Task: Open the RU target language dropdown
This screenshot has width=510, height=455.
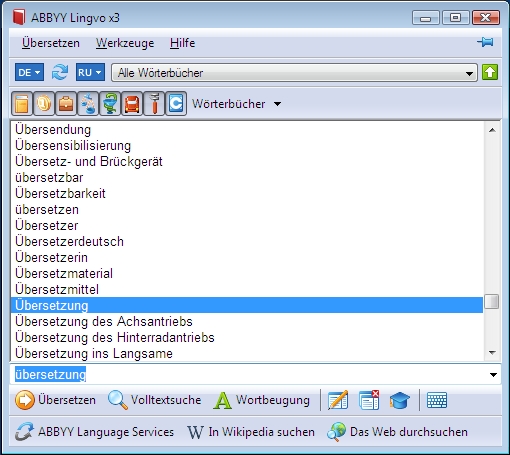Action: pos(90,72)
